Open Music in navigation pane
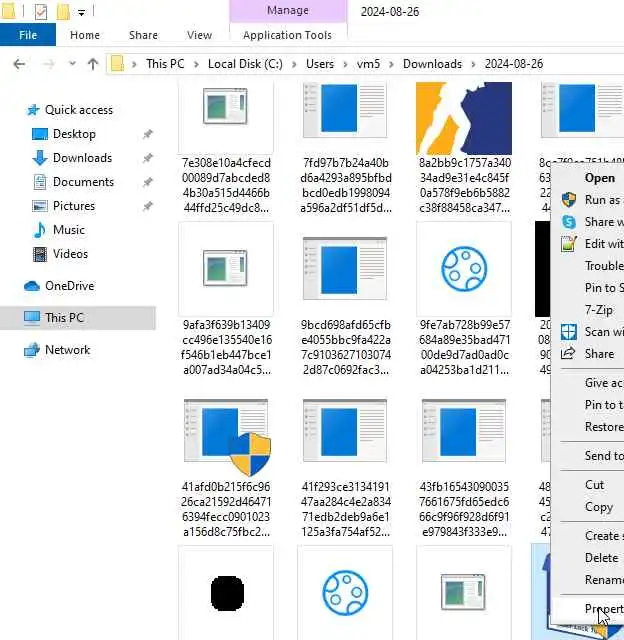This screenshot has width=624, height=640. point(69,230)
